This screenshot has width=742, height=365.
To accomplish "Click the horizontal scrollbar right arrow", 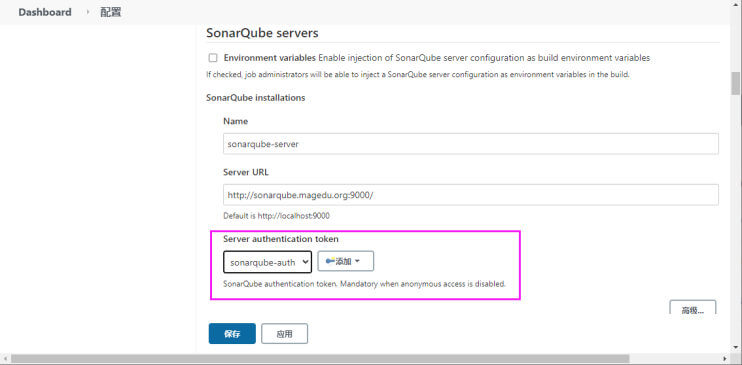I will [724, 359].
